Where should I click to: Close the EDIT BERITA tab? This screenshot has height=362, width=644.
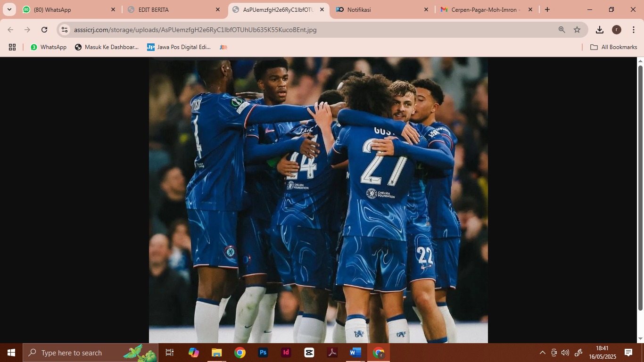pos(217,9)
